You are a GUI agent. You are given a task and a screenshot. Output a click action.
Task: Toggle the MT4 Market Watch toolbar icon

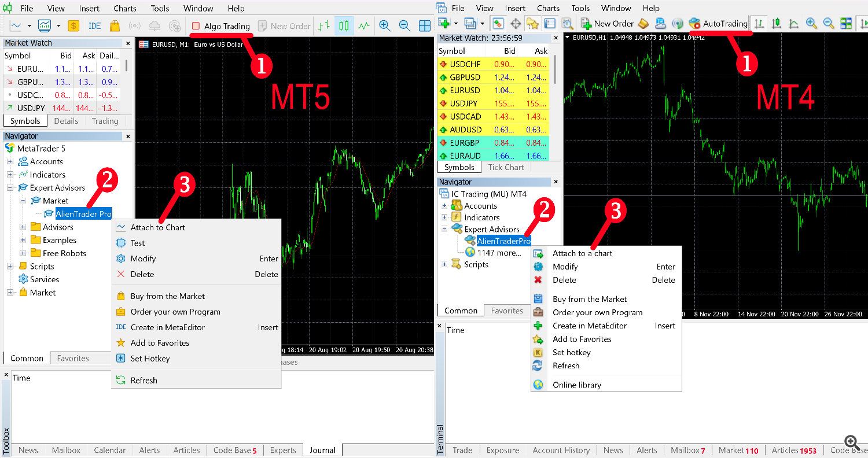(x=498, y=24)
